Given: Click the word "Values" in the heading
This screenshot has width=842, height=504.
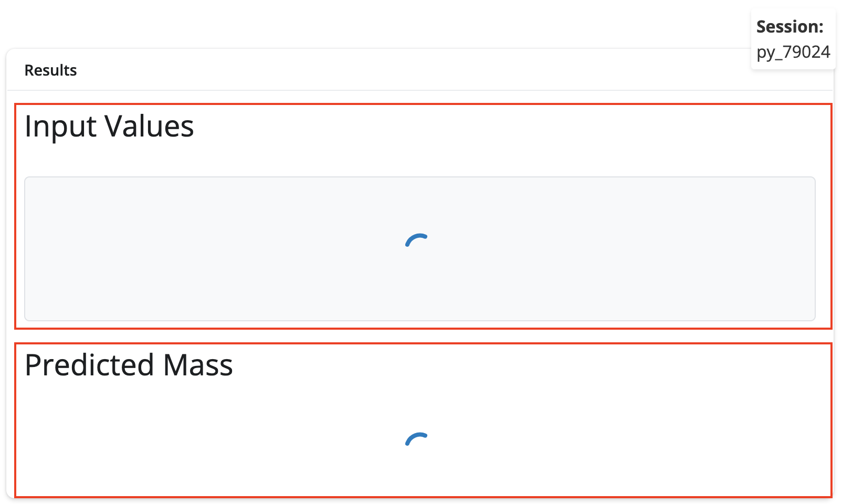Looking at the screenshot, I should [x=149, y=127].
